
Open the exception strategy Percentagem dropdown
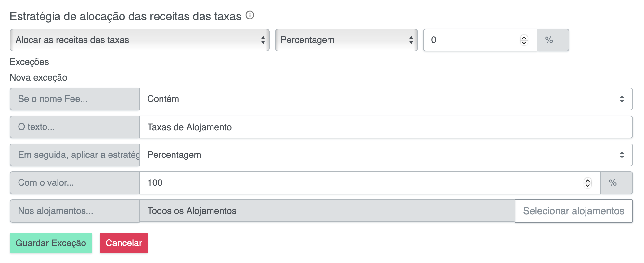(385, 155)
